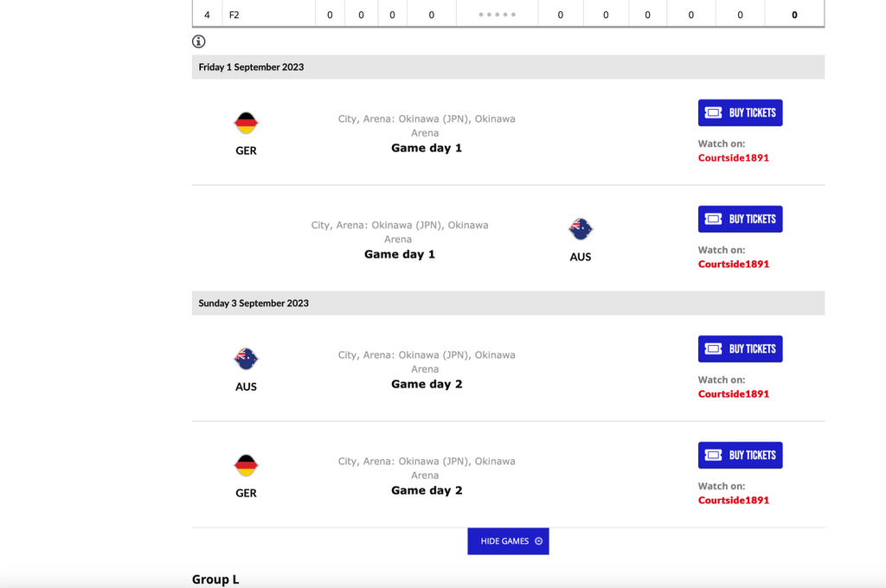
Task: Click Germany flag in last Sunday game
Action: (x=246, y=465)
